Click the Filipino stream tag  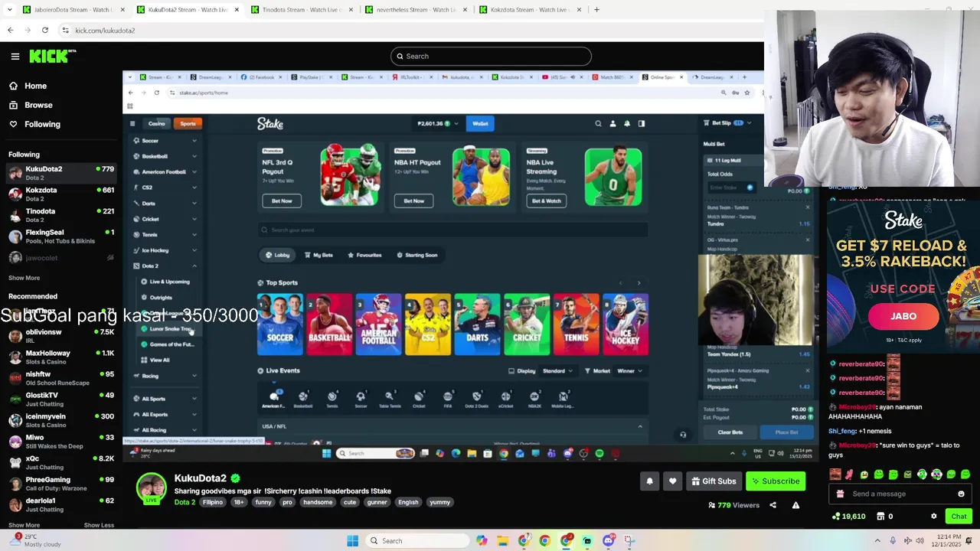coord(213,502)
